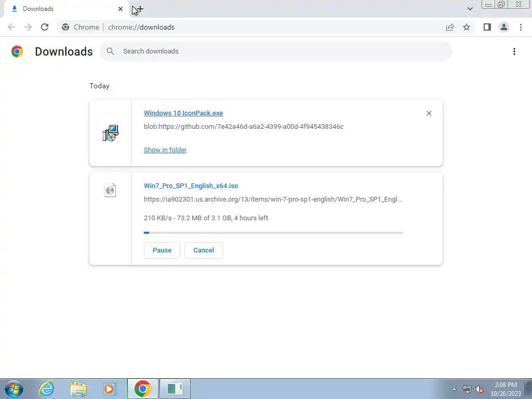Click the ISO disc file icon

click(x=110, y=190)
